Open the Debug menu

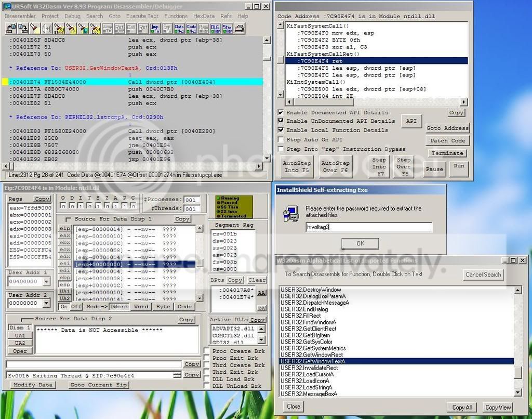pyautogui.click(x=72, y=16)
